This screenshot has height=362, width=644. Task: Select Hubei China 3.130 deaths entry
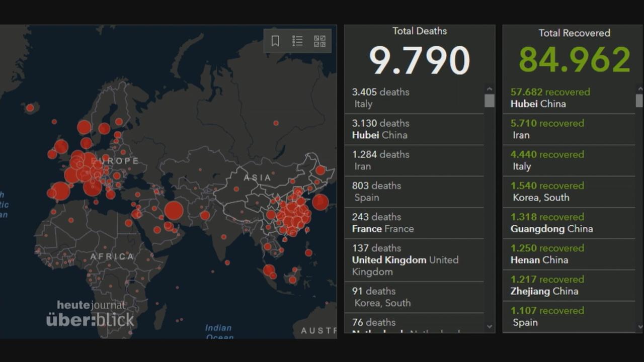coord(414,129)
